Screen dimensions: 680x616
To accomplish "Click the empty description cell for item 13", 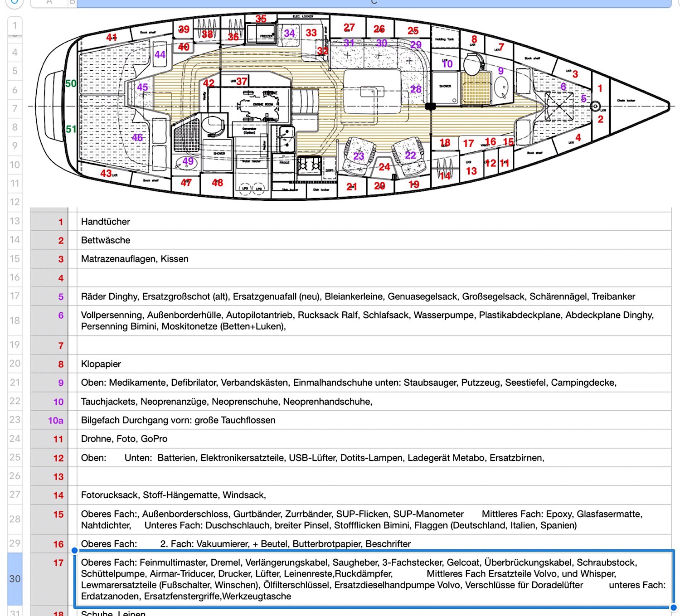I will 374,476.
